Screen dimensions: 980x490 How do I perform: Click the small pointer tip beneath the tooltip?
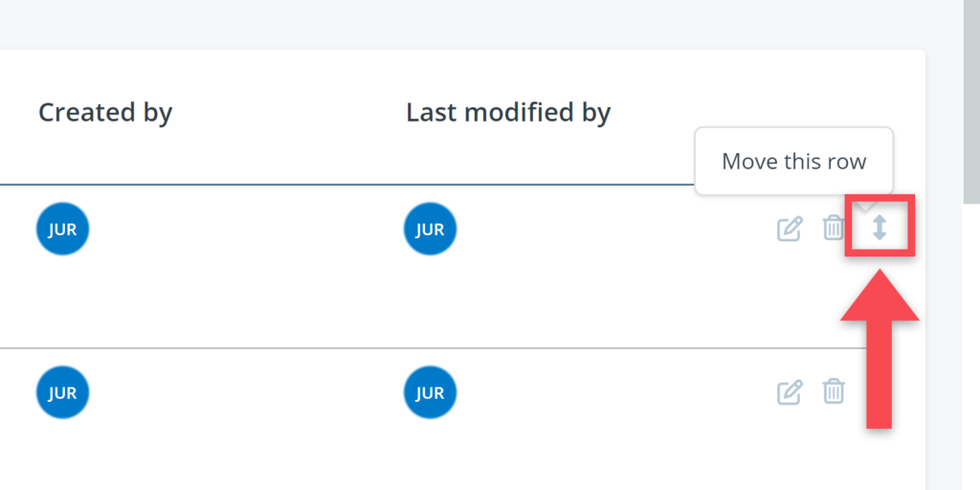tap(866, 203)
